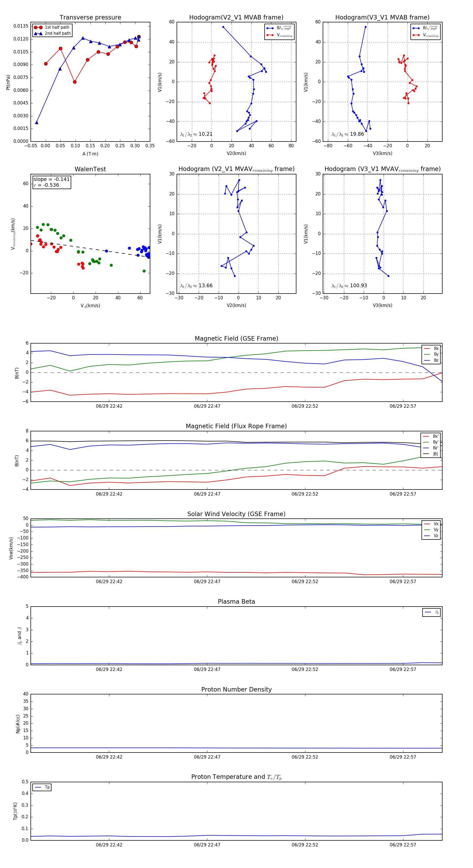The width and height of the screenshot is (473, 868).
Task: Select the βp legend entry in Plasma Beta plot
Action: click(432, 612)
